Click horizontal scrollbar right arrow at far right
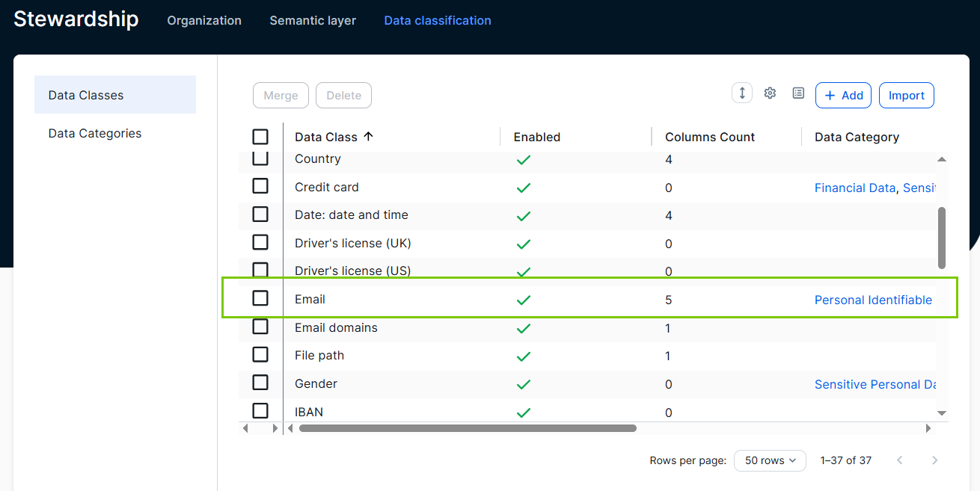The image size is (980, 491). click(928, 428)
